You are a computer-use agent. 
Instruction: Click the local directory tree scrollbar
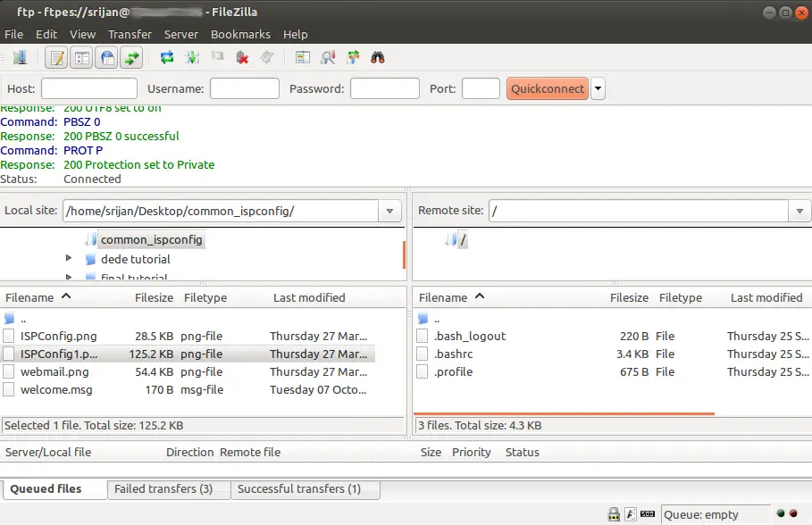(404, 254)
